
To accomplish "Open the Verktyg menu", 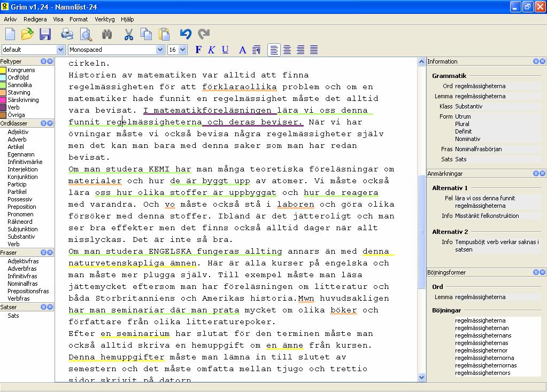I will pyautogui.click(x=105, y=19).
